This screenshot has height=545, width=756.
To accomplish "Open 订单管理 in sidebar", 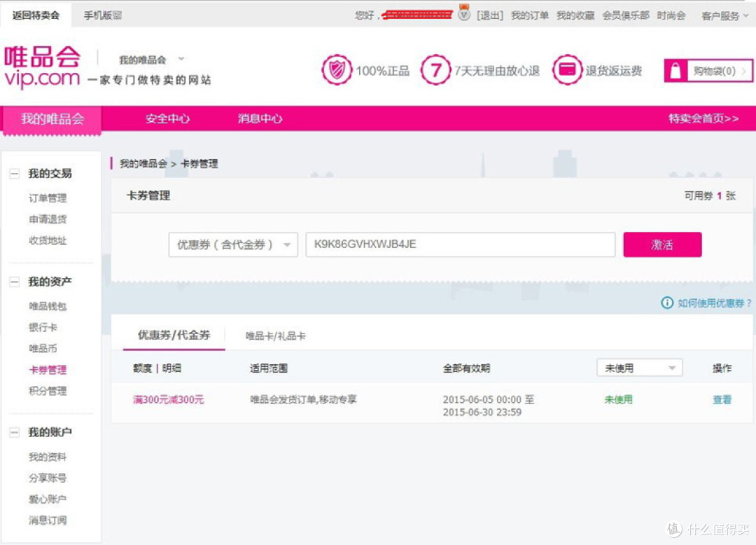I will coord(48,198).
